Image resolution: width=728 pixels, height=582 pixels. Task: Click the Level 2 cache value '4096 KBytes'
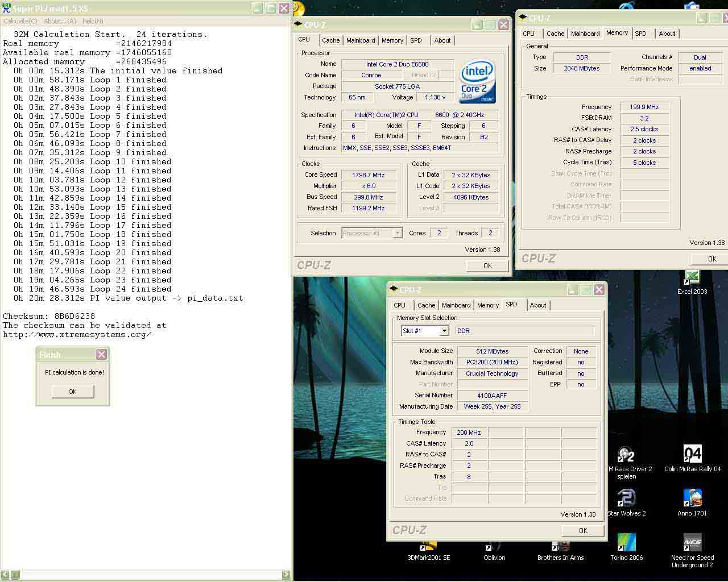tap(471, 197)
